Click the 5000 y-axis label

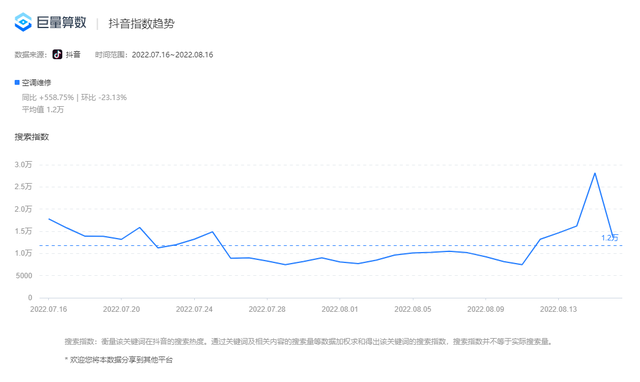click(24, 275)
